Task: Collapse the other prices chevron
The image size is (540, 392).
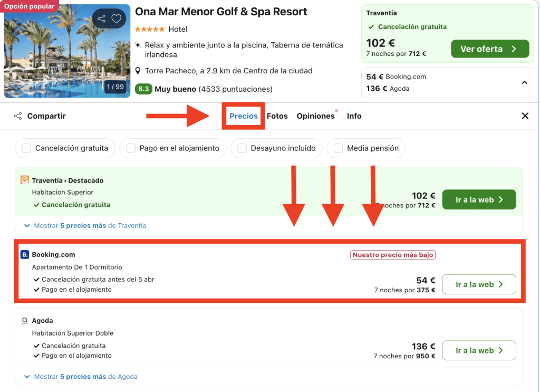Action: (524, 82)
